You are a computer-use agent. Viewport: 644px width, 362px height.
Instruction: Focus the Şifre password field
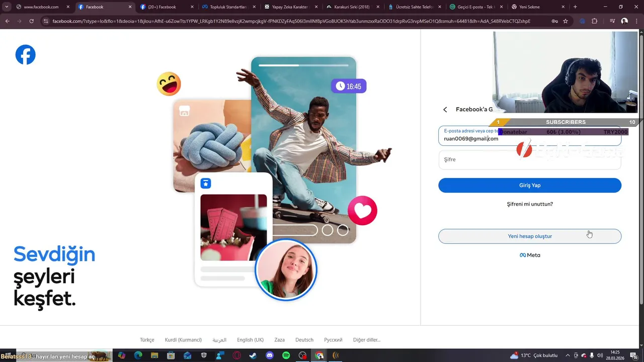coord(530,159)
